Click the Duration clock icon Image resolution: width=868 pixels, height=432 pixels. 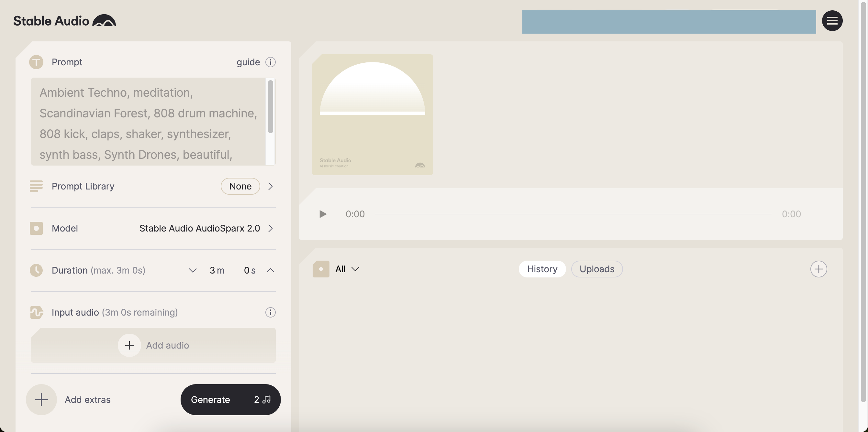click(x=36, y=270)
